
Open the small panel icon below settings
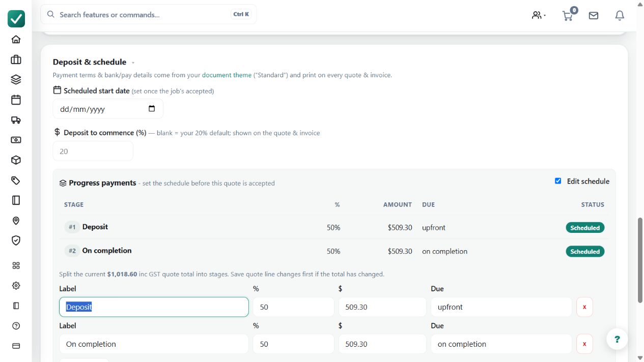[x=16, y=306]
